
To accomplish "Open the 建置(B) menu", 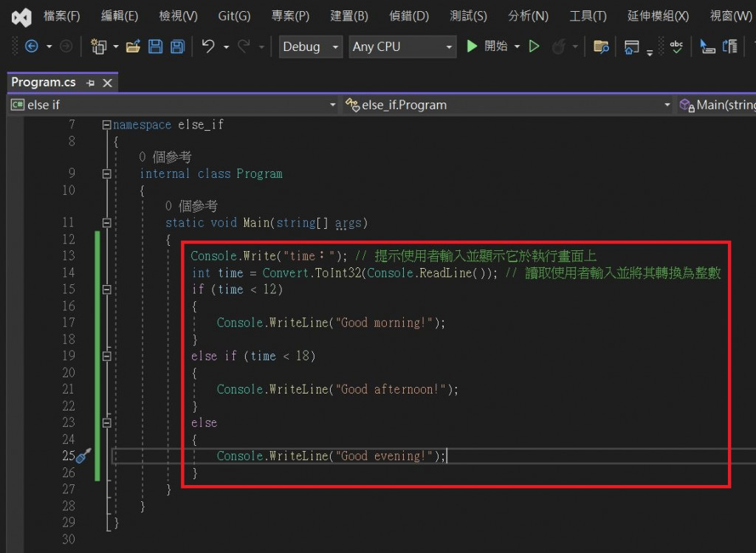I will pyautogui.click(x=349, y=16).
